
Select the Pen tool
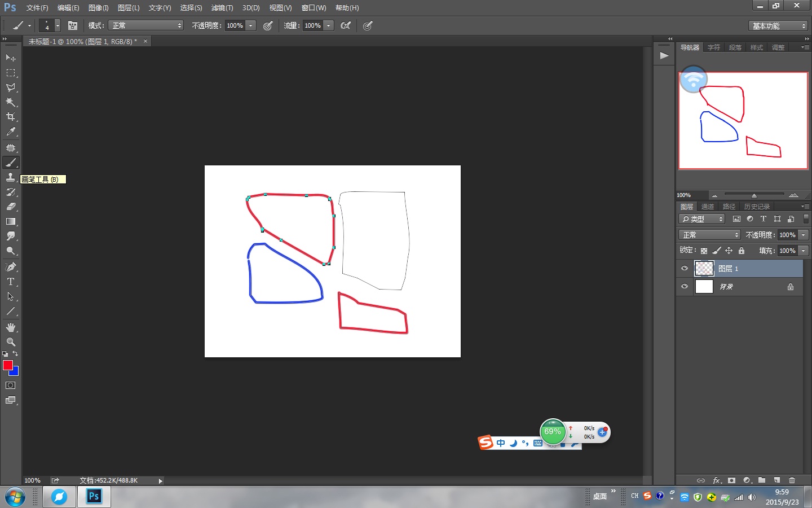(x=11, y=267)
